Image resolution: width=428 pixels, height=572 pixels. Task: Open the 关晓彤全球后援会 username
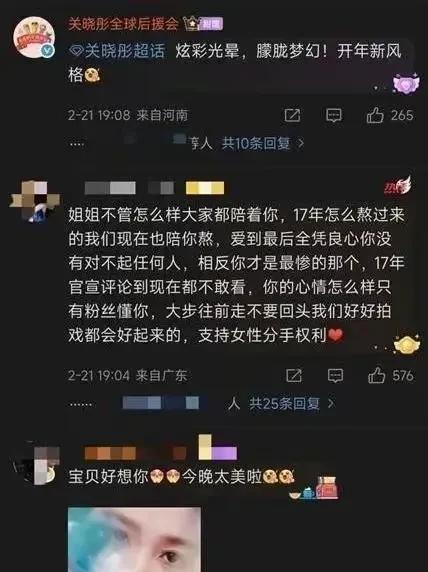click(x=123, y=24)
